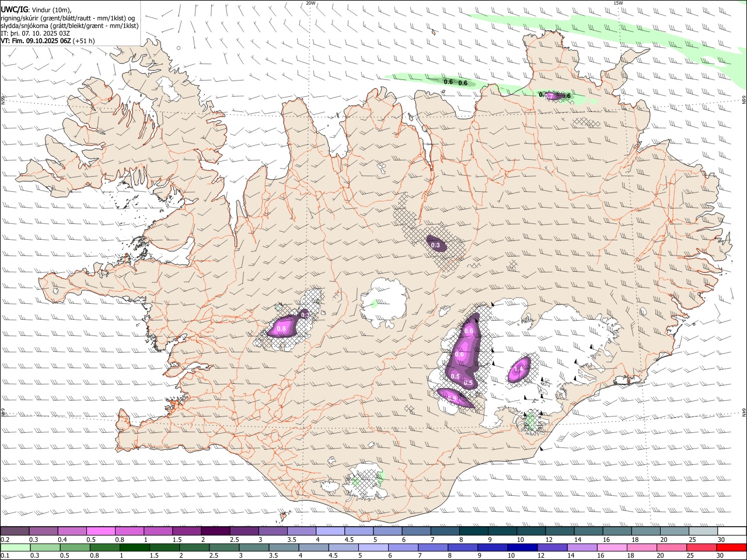Select the 0.5–0.8 medium green swatch in the rain legend
The width and height of the screenshot is (747, 560).
click(75, 547)
